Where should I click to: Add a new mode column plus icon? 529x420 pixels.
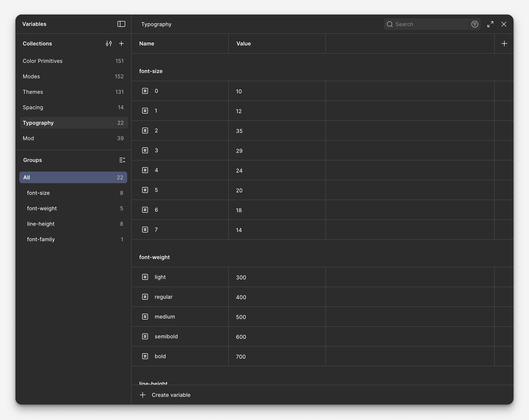(x=504, y=43)
